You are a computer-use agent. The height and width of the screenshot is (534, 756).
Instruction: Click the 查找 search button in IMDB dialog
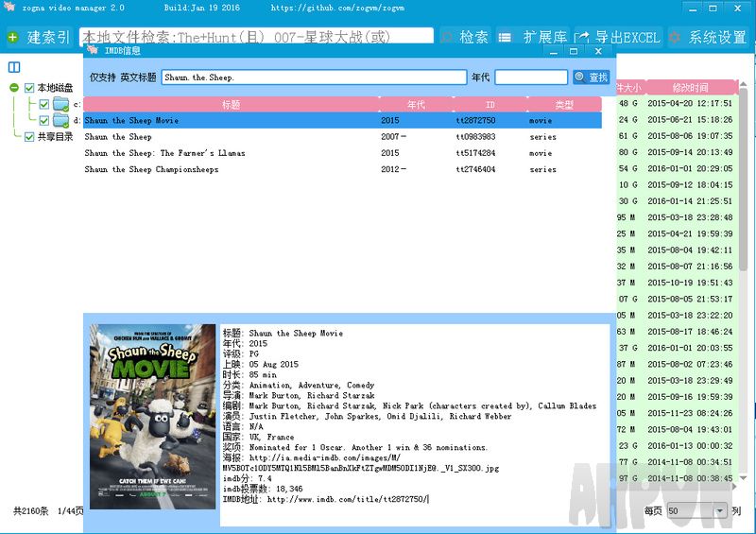coord(591,78)
